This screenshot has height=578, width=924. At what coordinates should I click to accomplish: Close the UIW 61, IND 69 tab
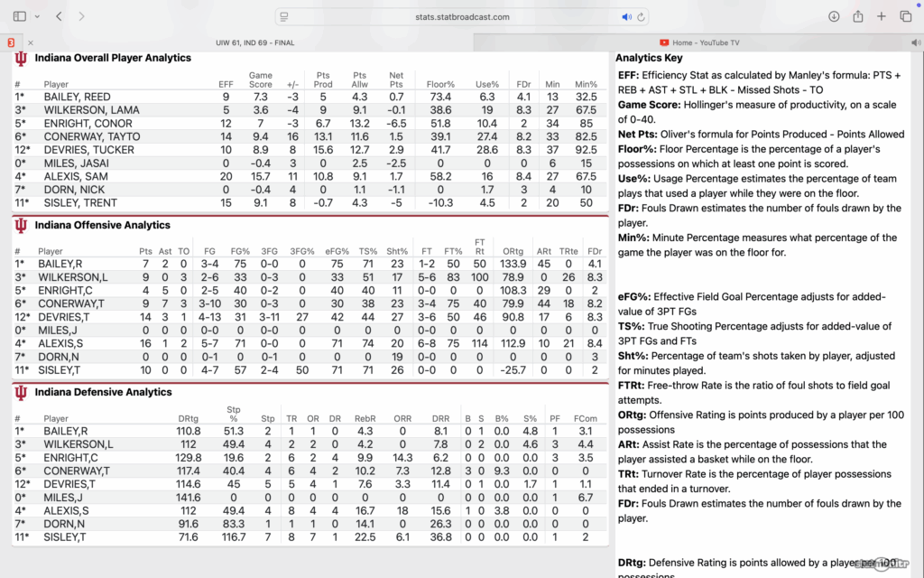click(x=31, y=42)
